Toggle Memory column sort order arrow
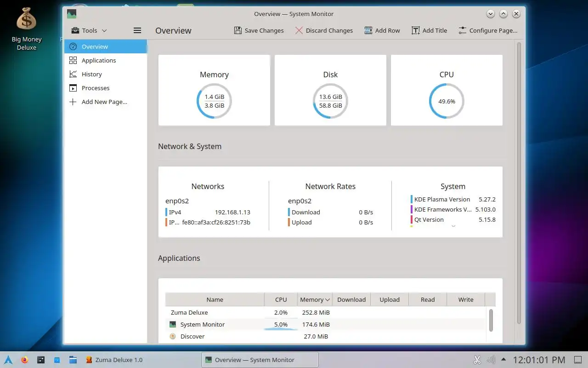Screen dimensions: 588x368 tap(328, 299)
